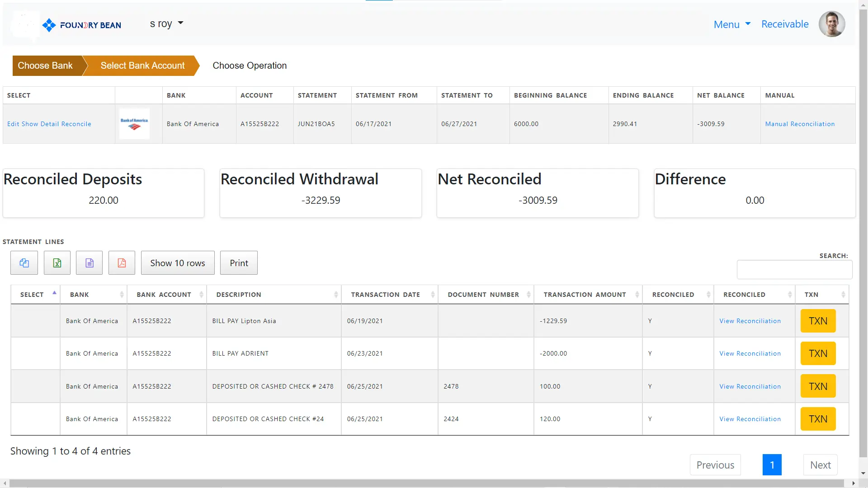Open the user profile avatar
Screen dimensions: 868x488
click(x=831, y=24)
